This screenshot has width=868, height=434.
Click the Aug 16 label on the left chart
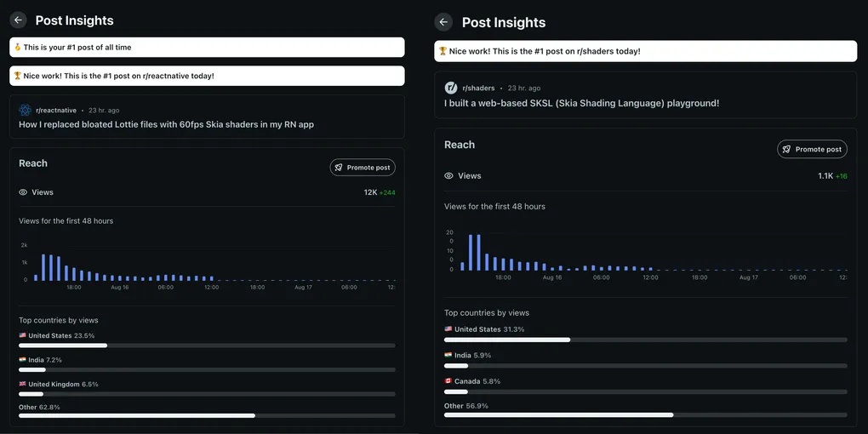point(120,288)
